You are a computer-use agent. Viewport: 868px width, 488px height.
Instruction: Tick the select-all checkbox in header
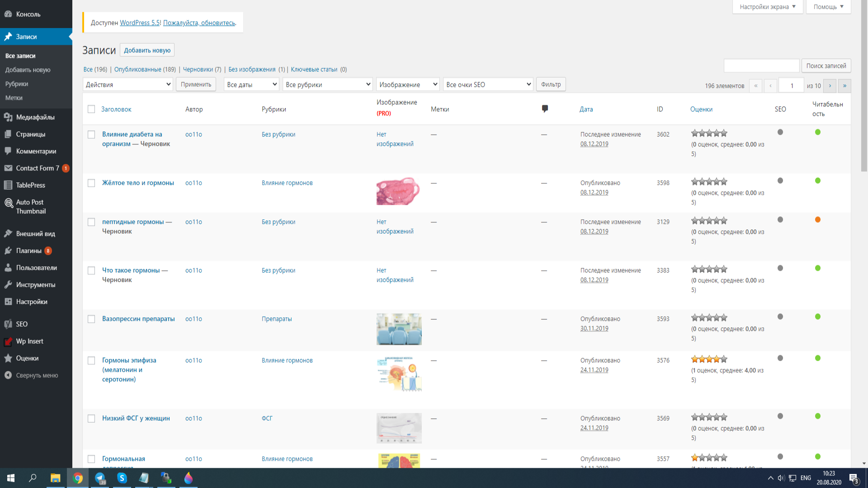91,109
